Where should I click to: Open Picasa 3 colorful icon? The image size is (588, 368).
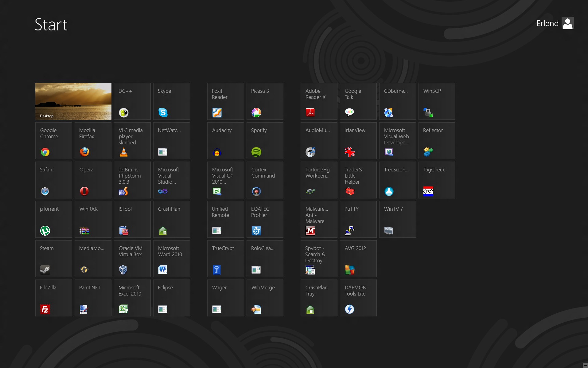click(256, 113)
